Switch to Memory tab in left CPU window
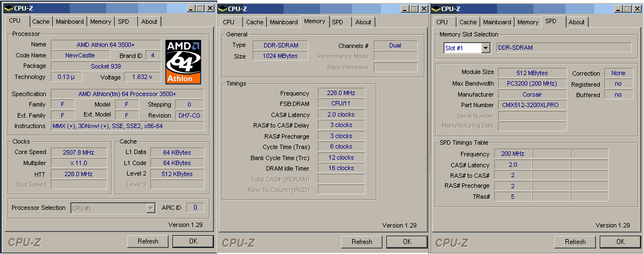 point(101,22)
